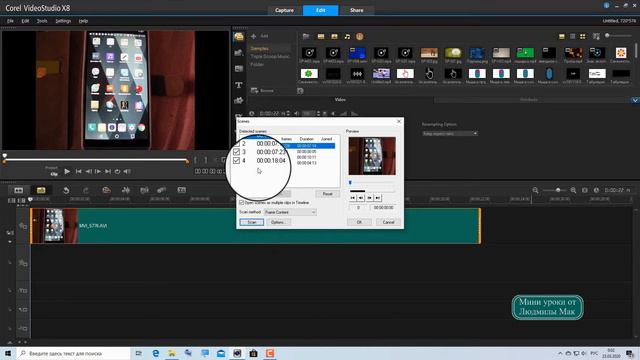
Task: Toggle the show videos filter in library
Action: tap(321, 37)
